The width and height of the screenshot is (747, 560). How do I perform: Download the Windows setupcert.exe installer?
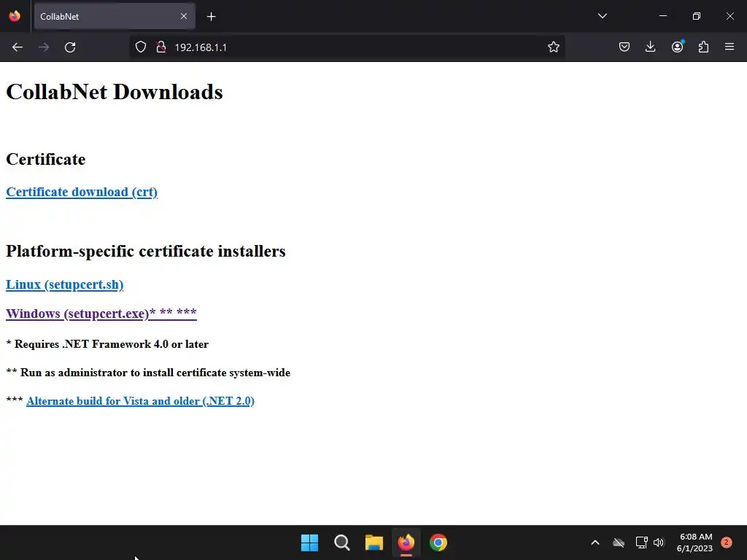101,314
